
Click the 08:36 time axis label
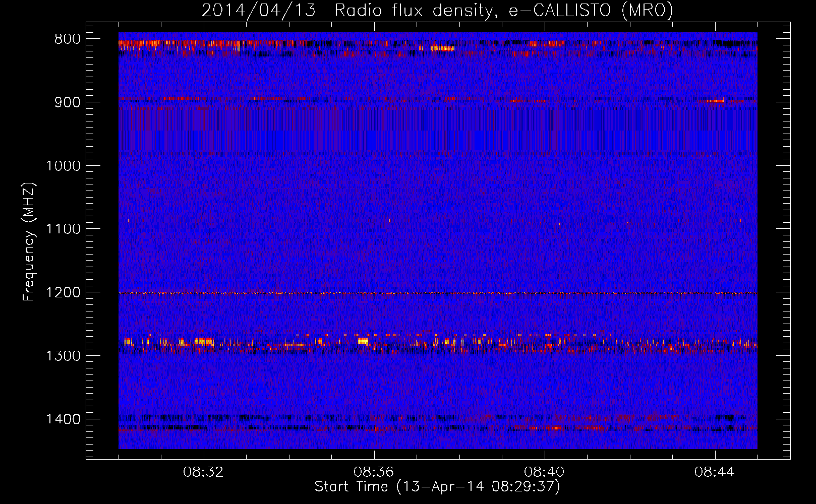point(374,472)
